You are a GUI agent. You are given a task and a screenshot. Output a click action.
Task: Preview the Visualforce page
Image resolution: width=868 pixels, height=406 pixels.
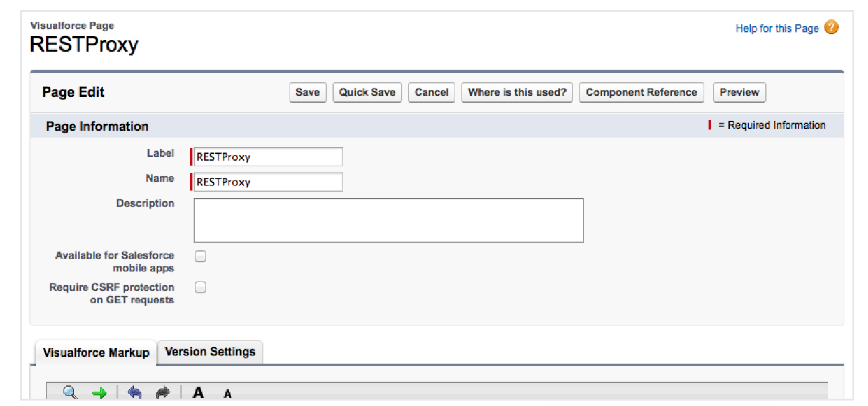point(739,92)
